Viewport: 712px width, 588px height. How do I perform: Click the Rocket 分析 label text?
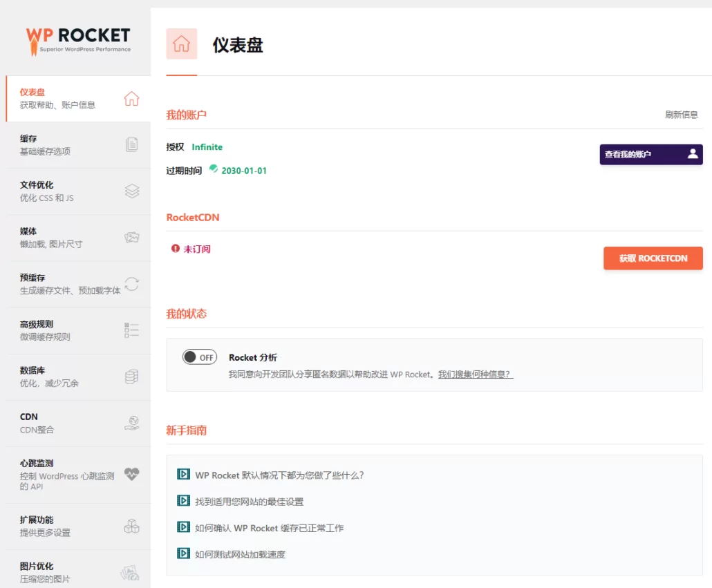pos(253,357)
